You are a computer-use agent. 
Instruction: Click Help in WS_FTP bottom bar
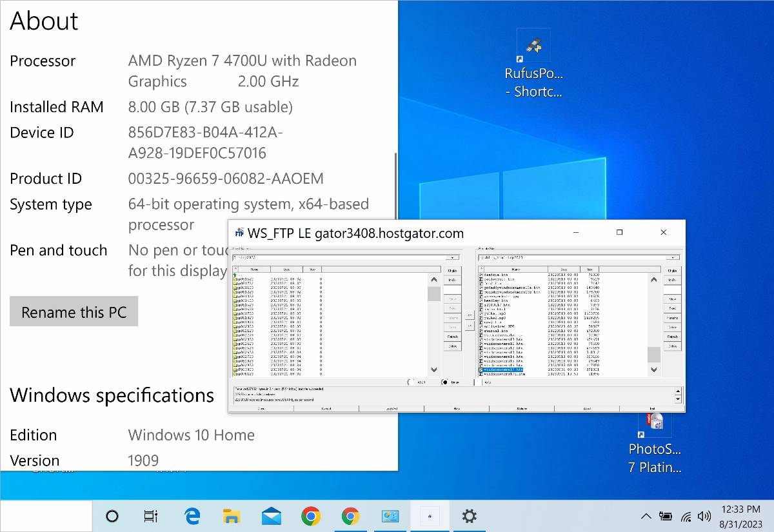pyautogui.click(x=457, y=409)
